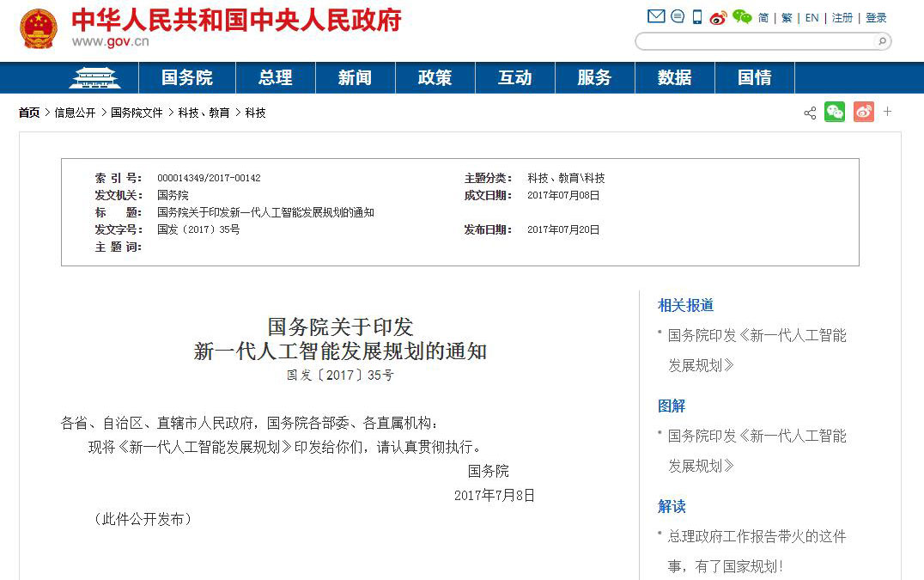
Task: Open the message comment icon
Action: (x=678, y=15)
